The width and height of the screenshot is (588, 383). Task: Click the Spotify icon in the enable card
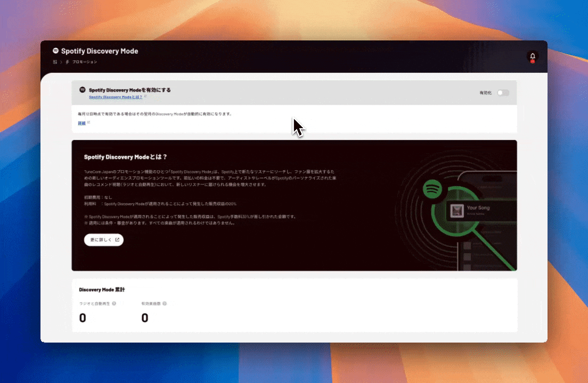tap(83, 90)
